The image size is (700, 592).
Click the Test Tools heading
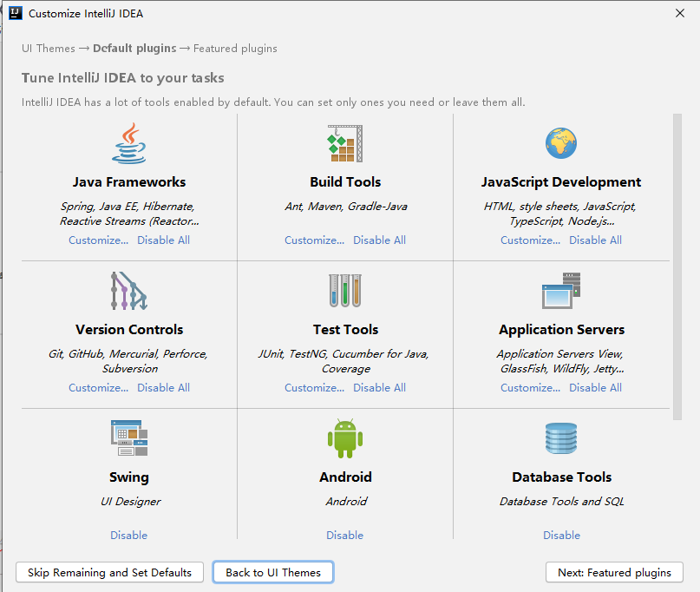click(x=345, y=330)
